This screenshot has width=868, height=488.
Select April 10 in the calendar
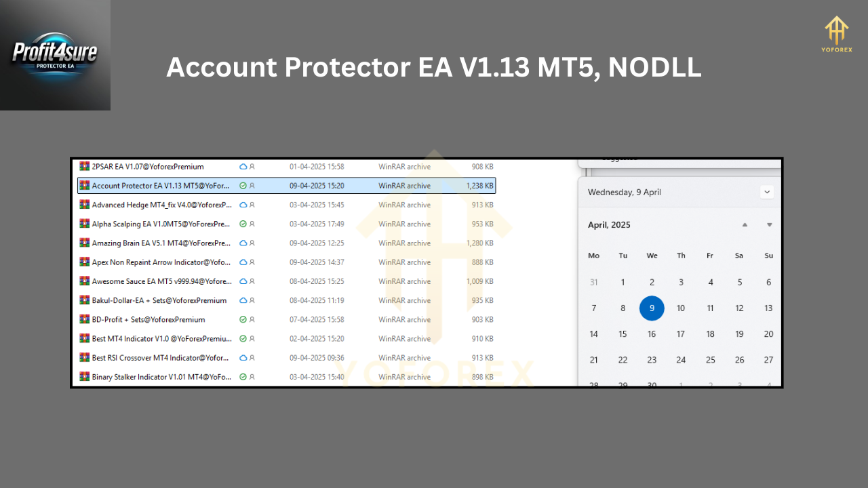tap(681, 308)
